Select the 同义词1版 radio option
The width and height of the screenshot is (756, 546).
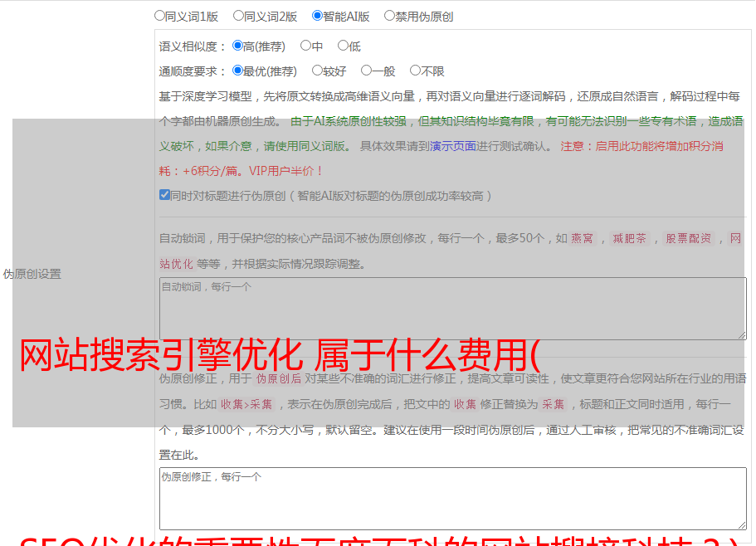tap(159, 16)
